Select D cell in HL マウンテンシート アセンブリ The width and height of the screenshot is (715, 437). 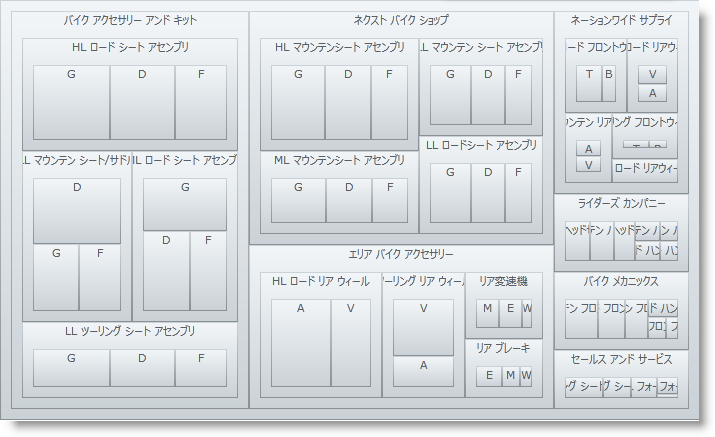[x=348, y=102]
